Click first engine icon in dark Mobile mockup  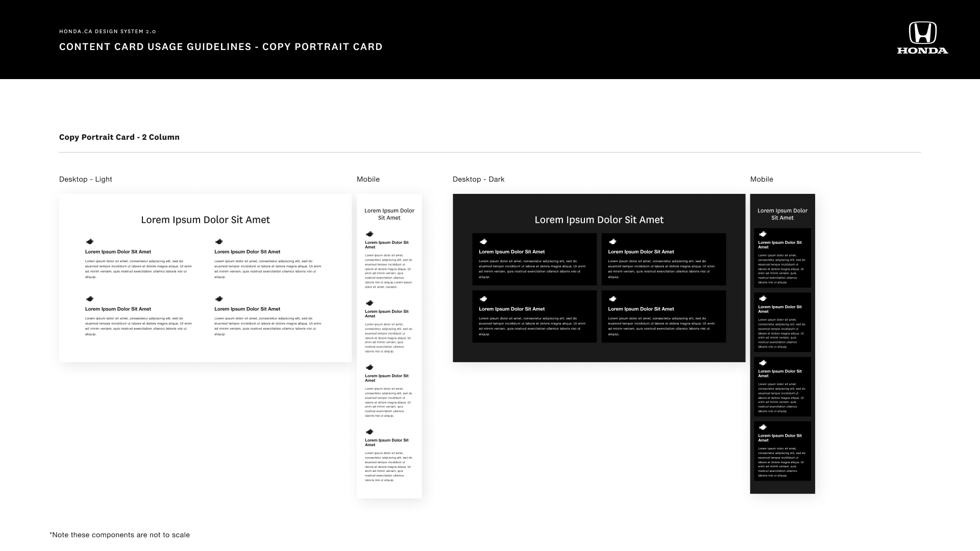point(763,234)
